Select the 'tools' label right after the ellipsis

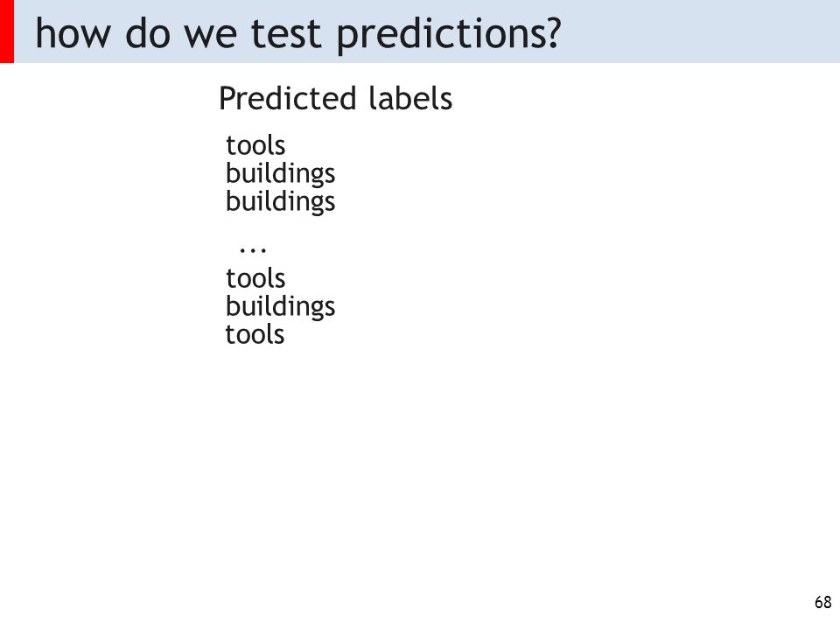pos(255,278)
